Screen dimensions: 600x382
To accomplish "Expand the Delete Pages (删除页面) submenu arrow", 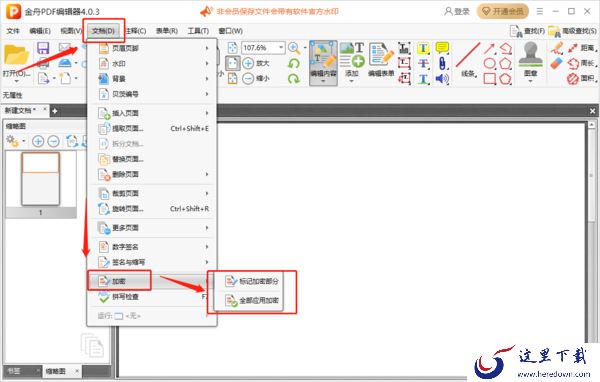I will click(x=207, y=174).
